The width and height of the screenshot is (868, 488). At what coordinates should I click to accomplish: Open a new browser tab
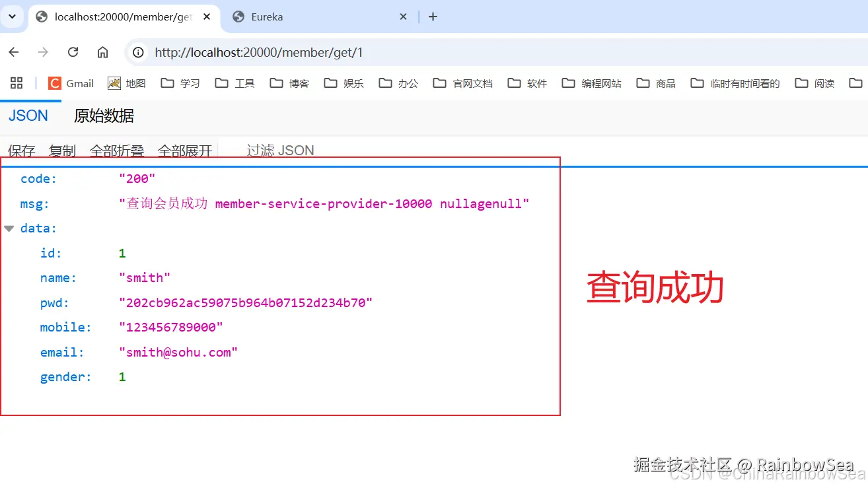(x=433, y=17)
